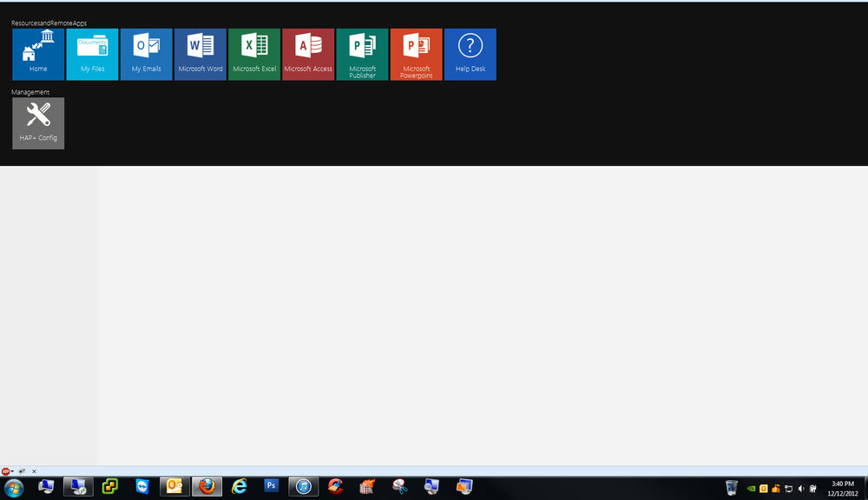Open the volume speaker tray icon
Screen dimensions: 868x500
click(800, 489)
